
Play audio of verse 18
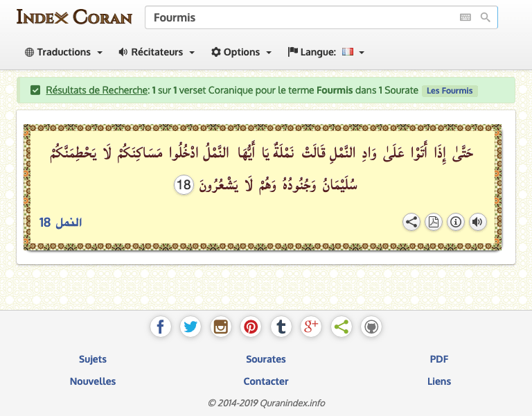[x=477, y=222]
